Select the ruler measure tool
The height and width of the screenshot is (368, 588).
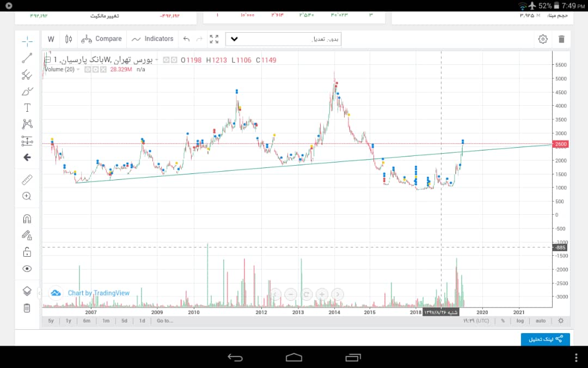click(x=27, y=180)
